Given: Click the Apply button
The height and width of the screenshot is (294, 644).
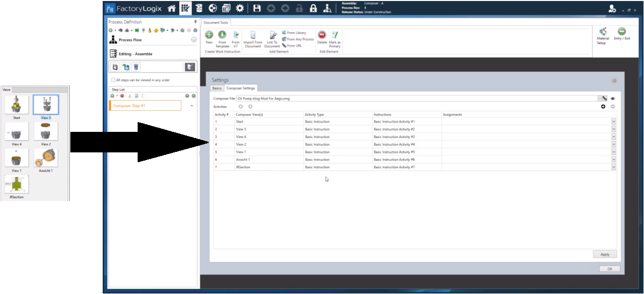Looking at the screenshot, I should click(604, 254).
